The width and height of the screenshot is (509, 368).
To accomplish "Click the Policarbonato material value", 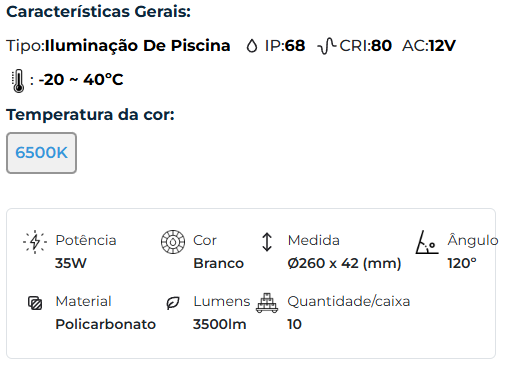I will 106,324.
